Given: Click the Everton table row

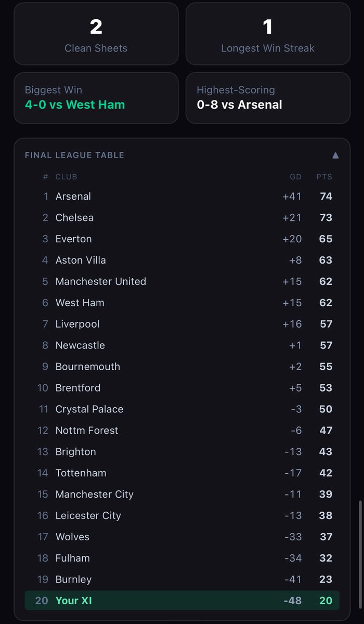Looking at the screenshot, I should (182, 239).
